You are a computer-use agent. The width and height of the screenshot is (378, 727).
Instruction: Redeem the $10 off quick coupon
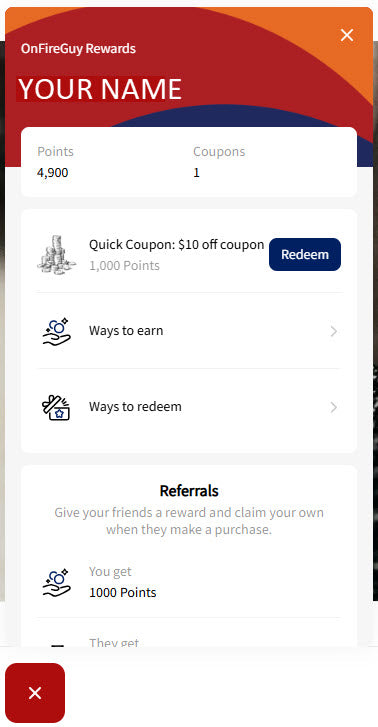pos(305,255)
